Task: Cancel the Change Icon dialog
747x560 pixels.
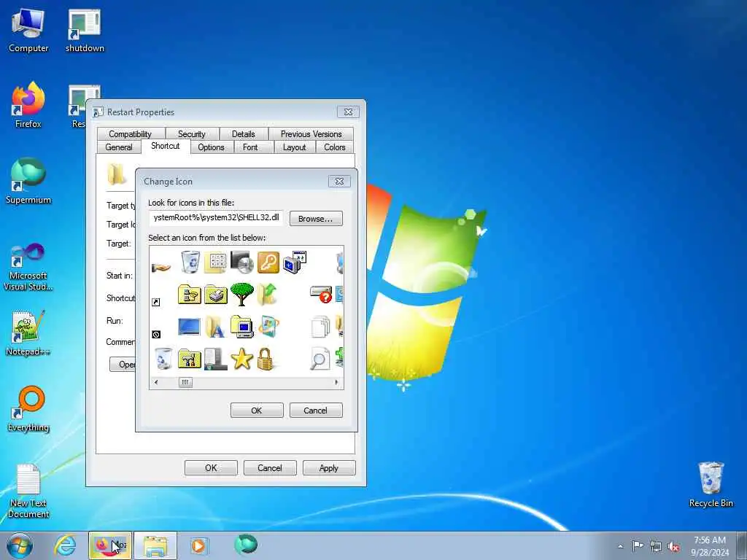Action: 315,411
